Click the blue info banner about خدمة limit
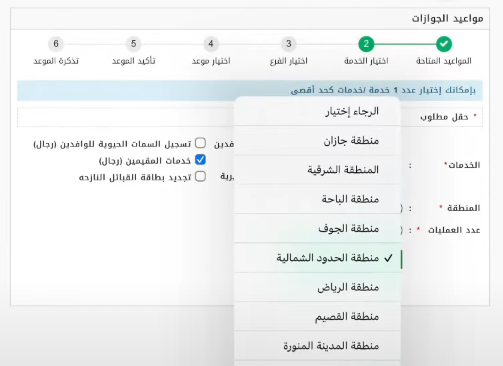 (250, 90)
